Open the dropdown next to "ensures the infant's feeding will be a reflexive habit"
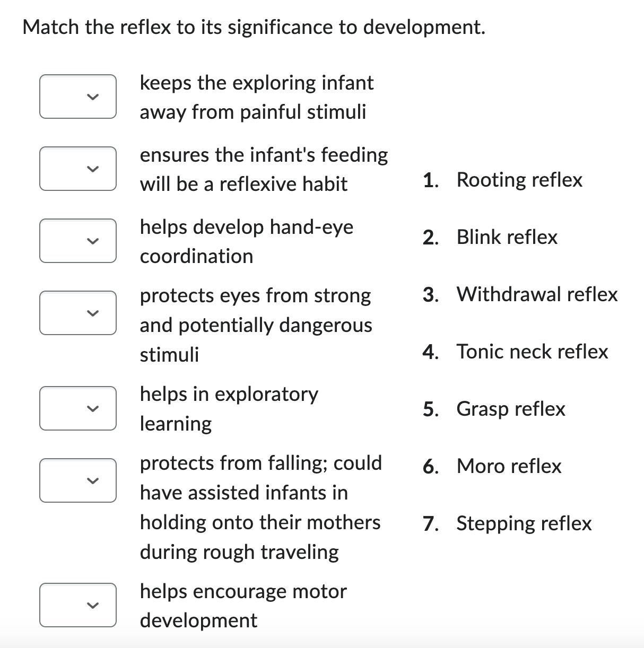Screen dimensions: 644x648 [77, 169]
